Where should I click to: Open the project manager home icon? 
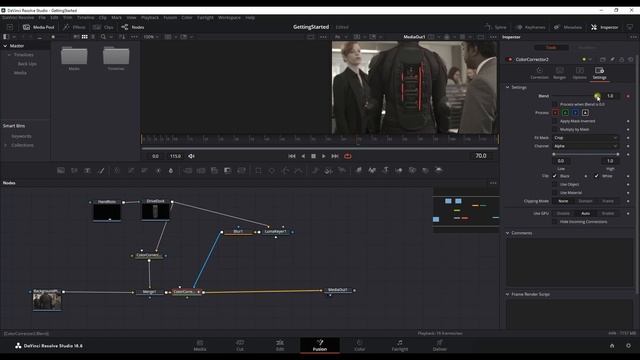point(612,346)
